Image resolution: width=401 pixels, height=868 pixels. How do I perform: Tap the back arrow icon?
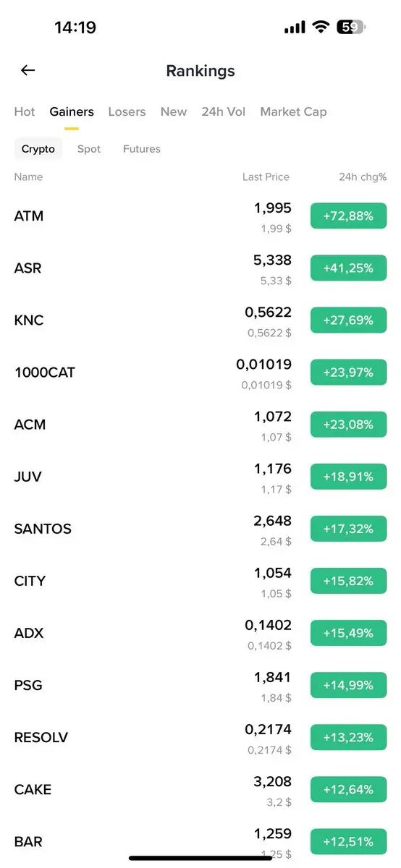point(28,70)
